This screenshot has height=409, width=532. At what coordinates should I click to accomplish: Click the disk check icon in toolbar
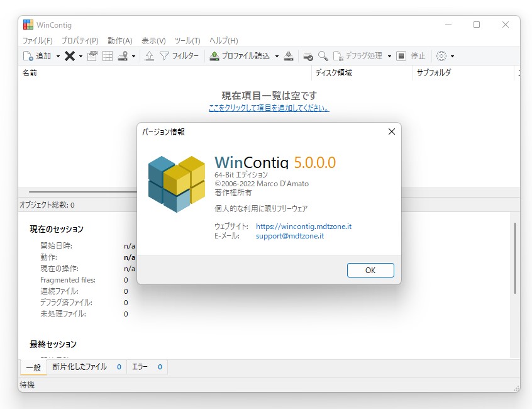coord(308,56)
